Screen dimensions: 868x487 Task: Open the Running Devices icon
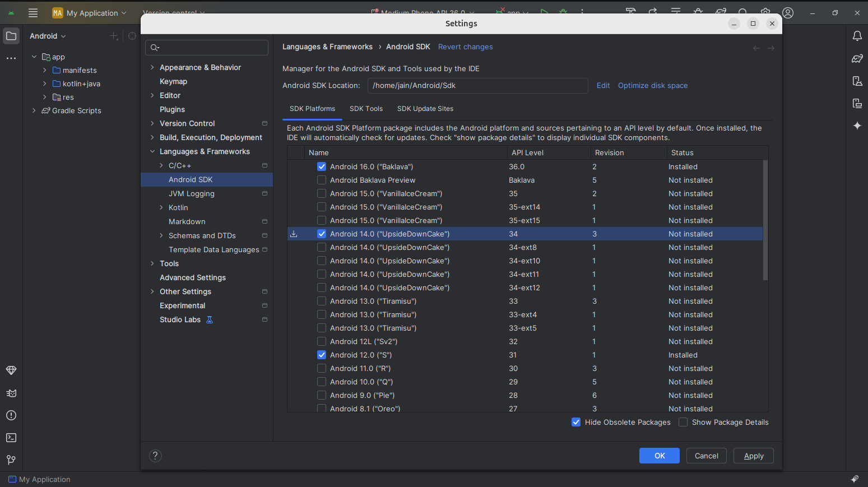857,103
